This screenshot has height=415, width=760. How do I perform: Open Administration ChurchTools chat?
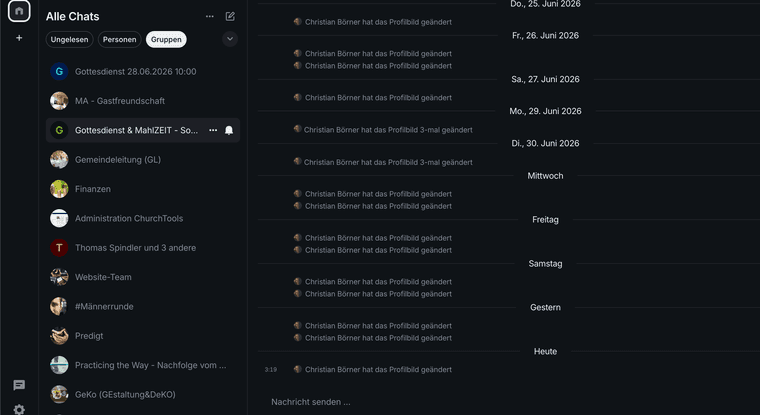143,218
